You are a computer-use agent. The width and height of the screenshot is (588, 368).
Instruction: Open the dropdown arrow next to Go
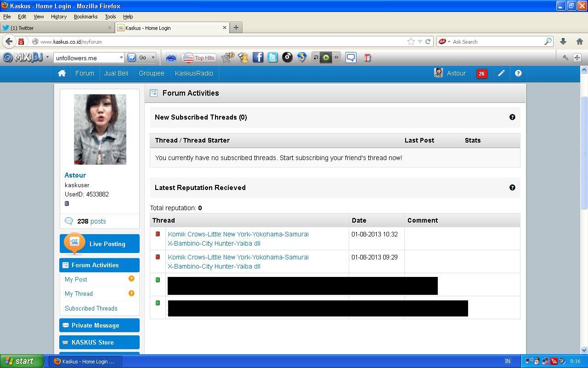[x=153, y=58]
